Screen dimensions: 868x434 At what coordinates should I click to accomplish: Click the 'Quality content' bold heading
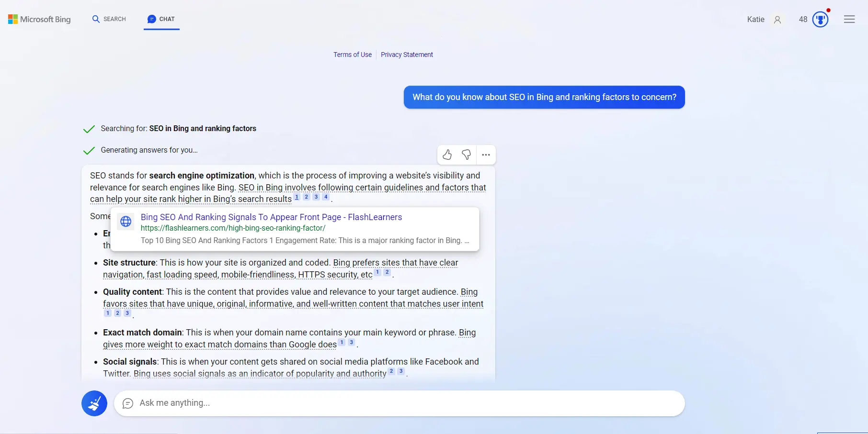[x=133, y=292]
